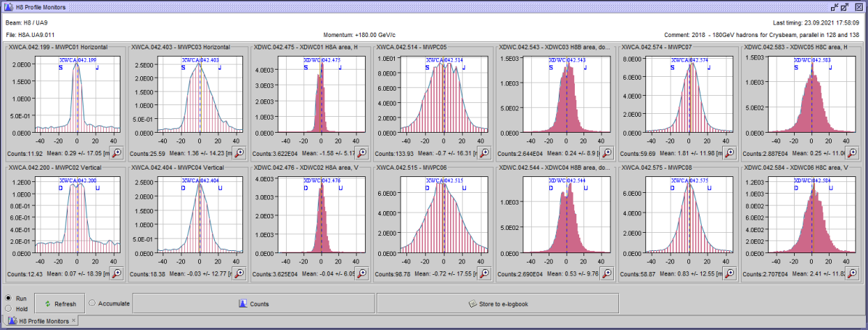
Task: Magnify the XDWC02 H8A vertical histogram
Action: pos(361,273)
